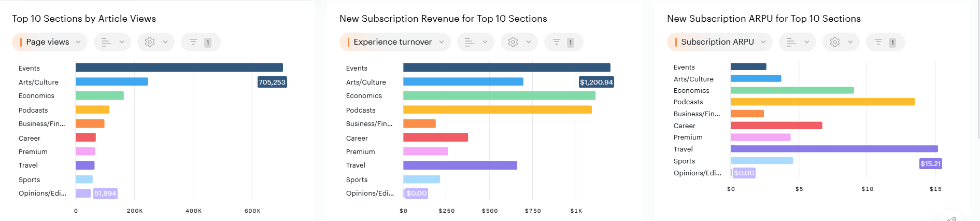Click settings gear in Subscription ARPU panel
Image resolution: width=980 pixels, height=221 pixels.
coord(835,42)
